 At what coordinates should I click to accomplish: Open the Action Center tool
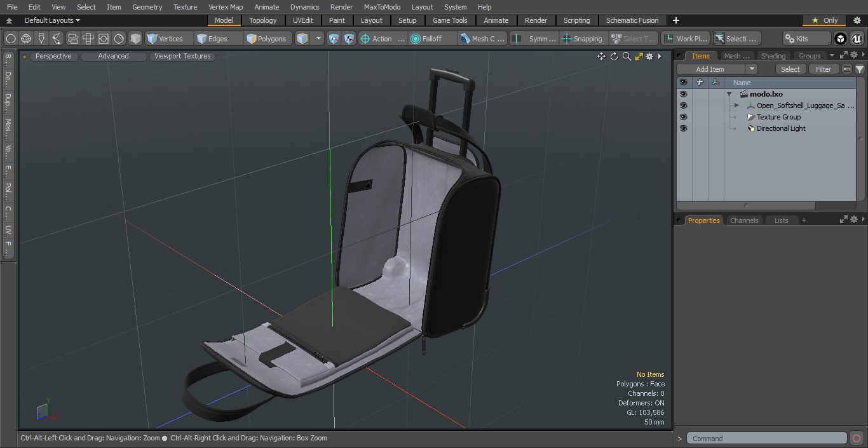383,39
